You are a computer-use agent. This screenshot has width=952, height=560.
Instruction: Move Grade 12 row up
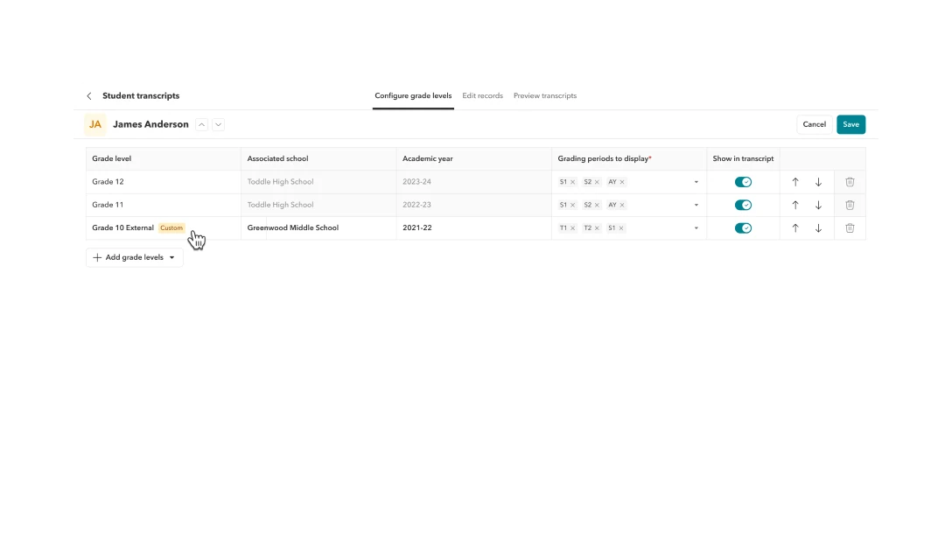[794, 182]
